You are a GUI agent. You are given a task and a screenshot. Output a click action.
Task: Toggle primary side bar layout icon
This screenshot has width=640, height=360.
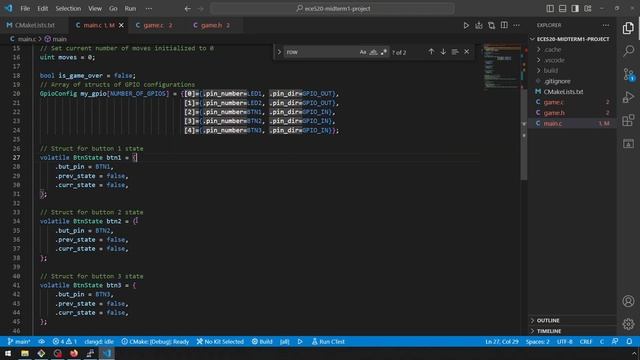tap(550, 9)
